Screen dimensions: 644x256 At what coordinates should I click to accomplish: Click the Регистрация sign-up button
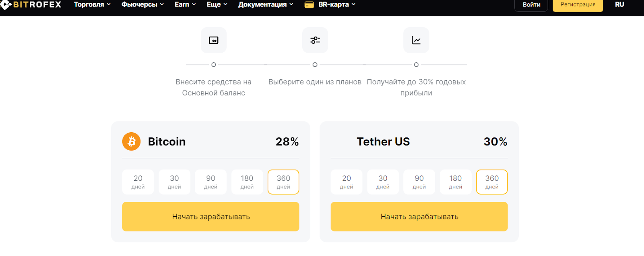[578, 5]
